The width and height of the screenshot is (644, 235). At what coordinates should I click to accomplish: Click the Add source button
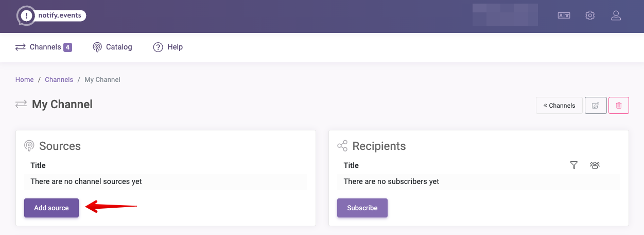pyautogui.click(x=51, y=208)
